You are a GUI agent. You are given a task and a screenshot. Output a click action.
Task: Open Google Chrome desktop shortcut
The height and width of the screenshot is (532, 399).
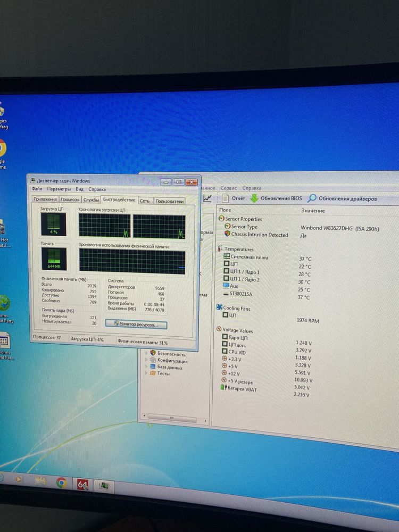pyautogui.click(x=3, y=153)
